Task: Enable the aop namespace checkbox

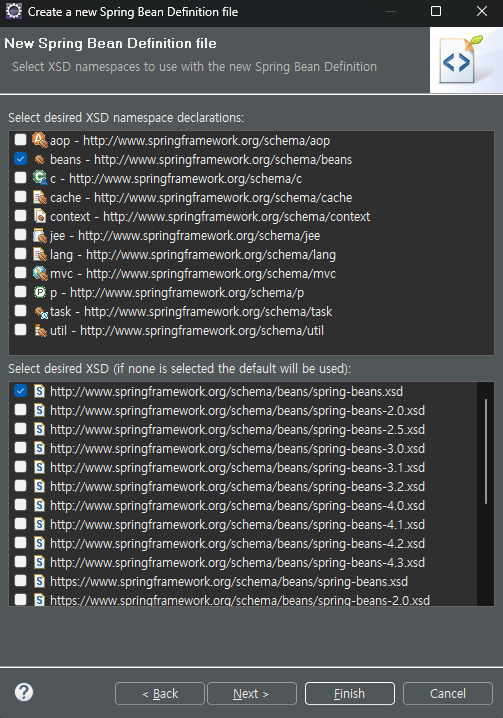Action: click(20, 139)
